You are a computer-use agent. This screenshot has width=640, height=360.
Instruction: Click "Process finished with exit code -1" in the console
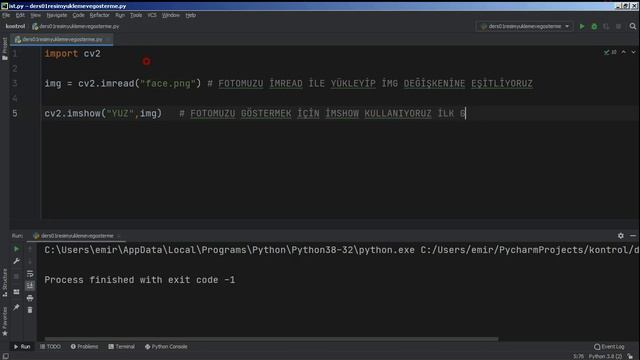click(140, 280)
